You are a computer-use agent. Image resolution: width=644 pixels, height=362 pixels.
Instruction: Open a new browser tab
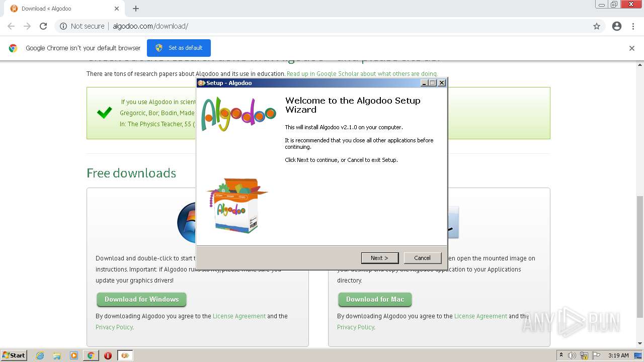pyautogui.click(x=136, y=9)
